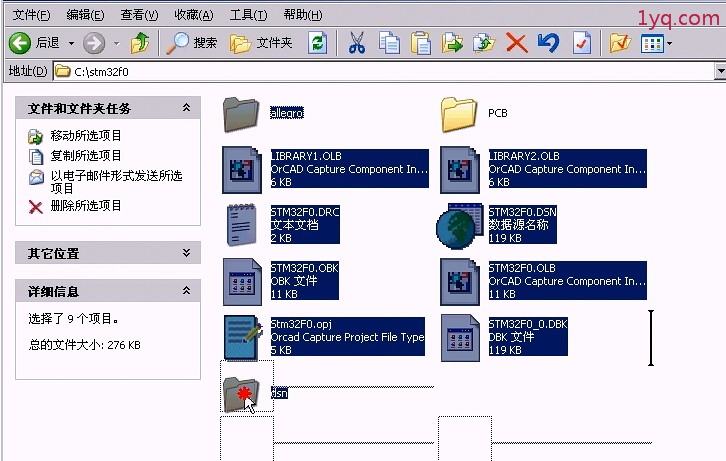Click the STM32F0_0.DBK file name

coord(528,324)
